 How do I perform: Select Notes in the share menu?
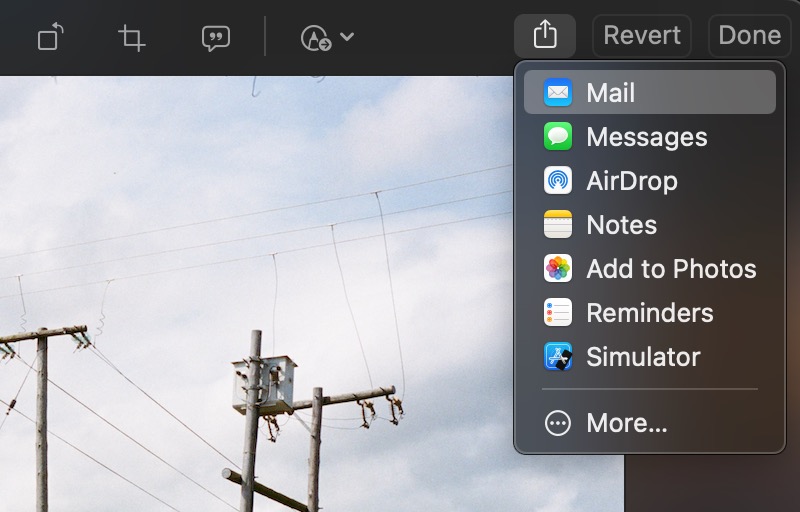[621, 225]
